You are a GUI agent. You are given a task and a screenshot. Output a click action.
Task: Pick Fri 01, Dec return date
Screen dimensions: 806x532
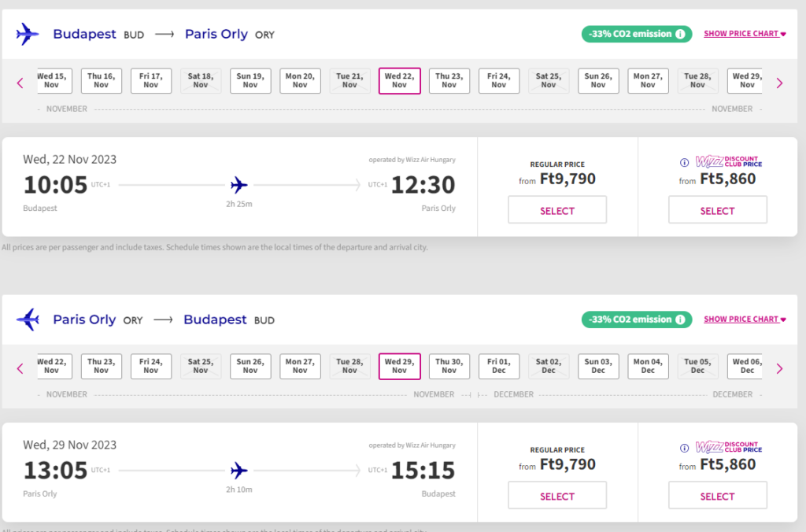(498, 366)
